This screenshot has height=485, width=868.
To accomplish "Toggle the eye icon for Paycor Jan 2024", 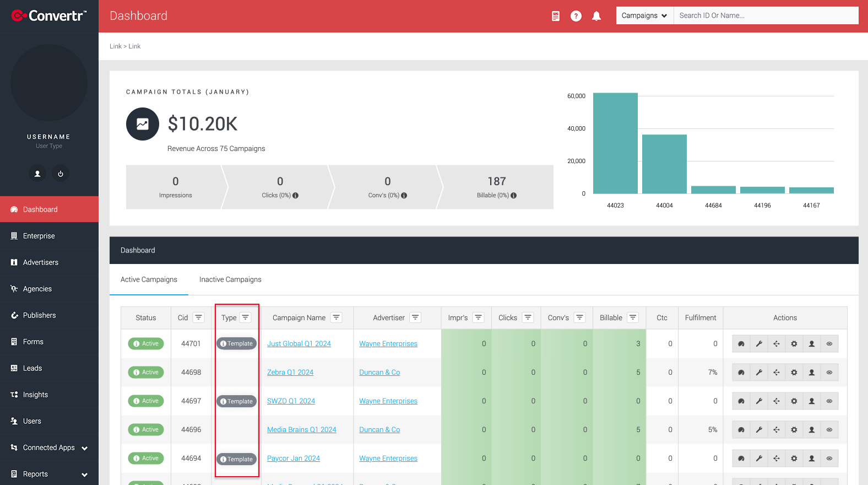I will [x=829, y=459].
